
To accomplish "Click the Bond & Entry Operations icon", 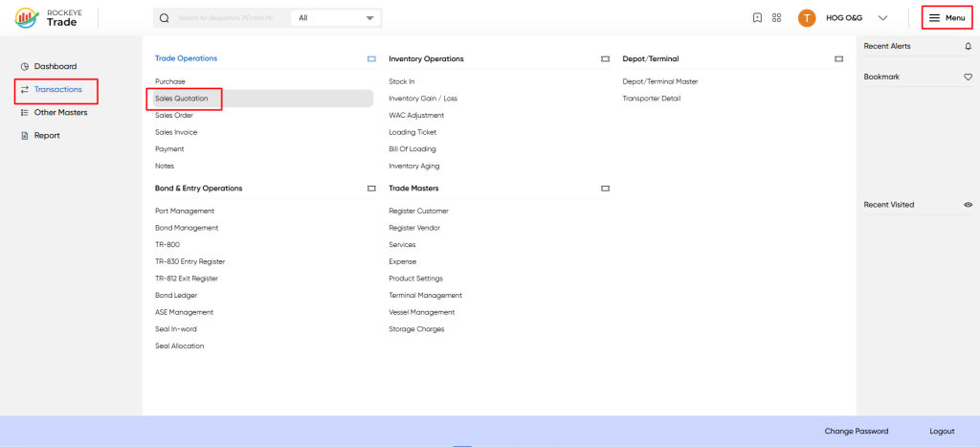I will (x=371, y=189).
